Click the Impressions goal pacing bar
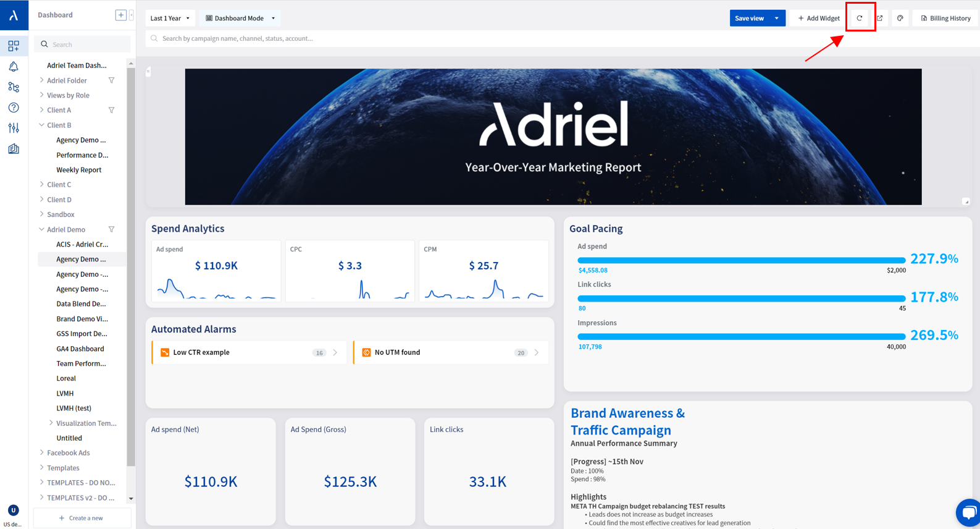Screen dimensions: 980x529 tap(741, 337)
